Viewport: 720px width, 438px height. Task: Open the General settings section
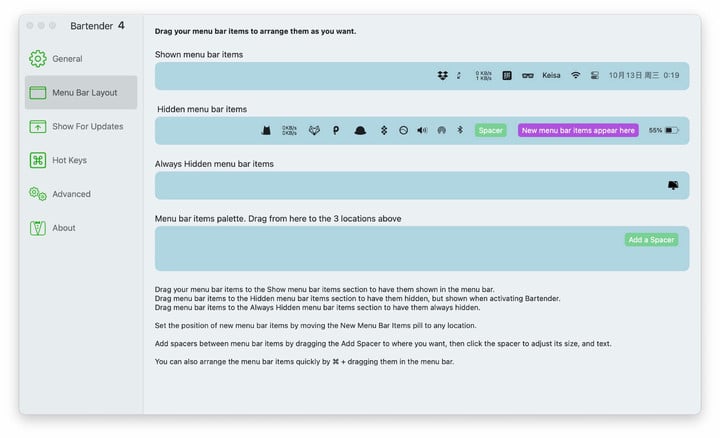pyautogui.click(x=81, y=59)
